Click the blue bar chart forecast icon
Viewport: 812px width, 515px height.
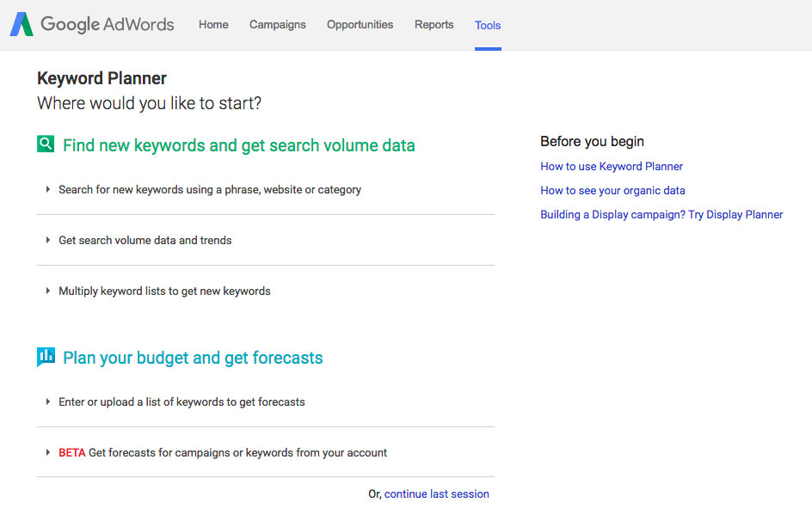coord(46,357)
